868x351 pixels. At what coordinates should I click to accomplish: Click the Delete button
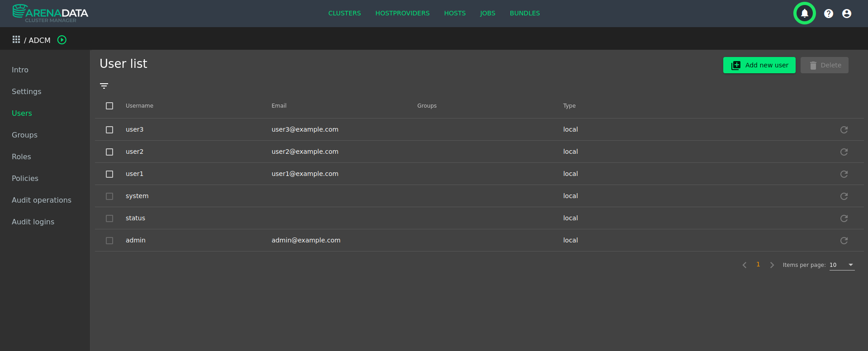tap(824, 65)
